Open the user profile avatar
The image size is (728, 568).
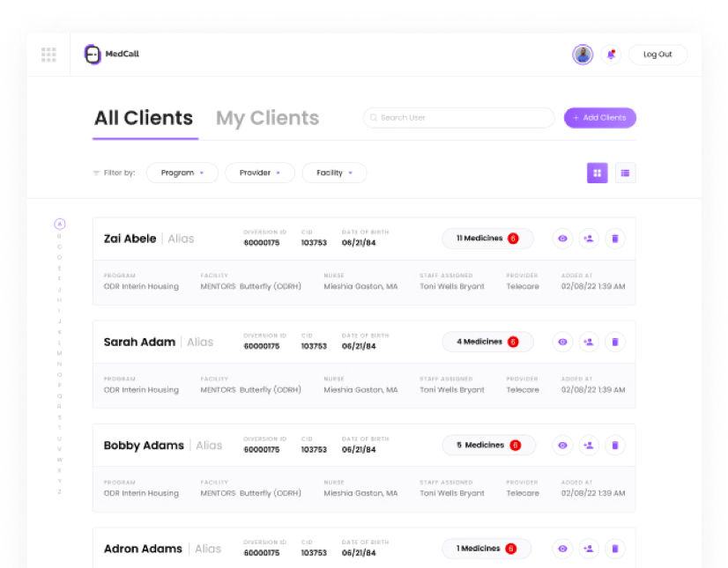(x=583, y=55)
